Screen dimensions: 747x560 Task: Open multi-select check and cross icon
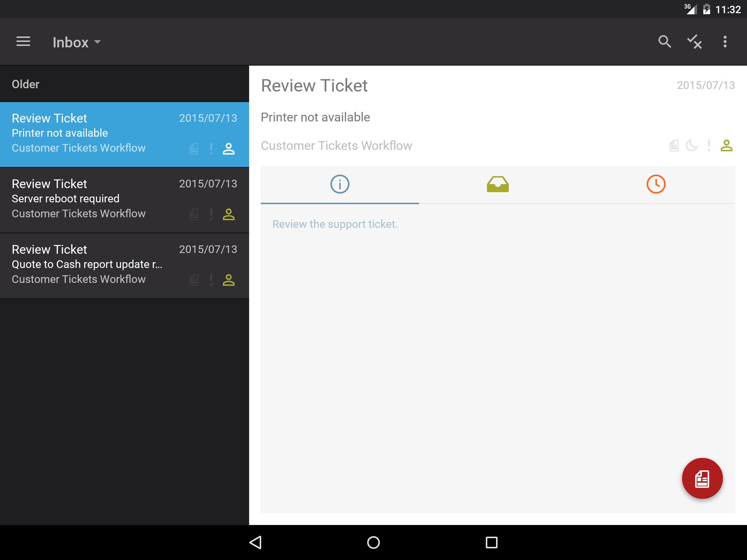[694, 42]
